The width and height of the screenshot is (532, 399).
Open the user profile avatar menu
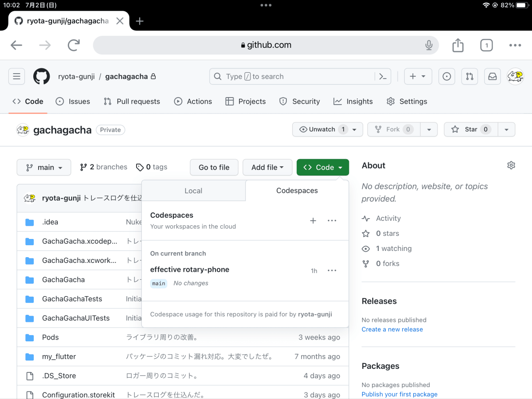pos(515,77)
